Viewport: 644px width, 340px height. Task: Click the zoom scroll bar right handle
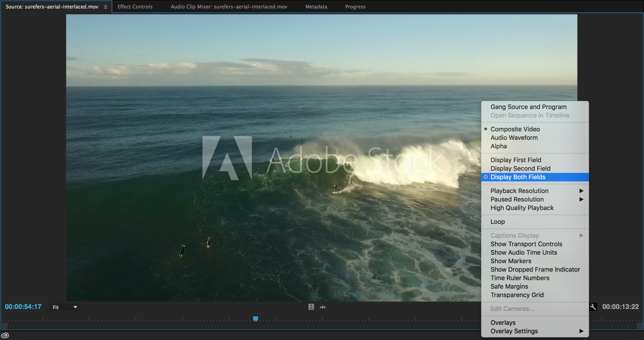640,326
